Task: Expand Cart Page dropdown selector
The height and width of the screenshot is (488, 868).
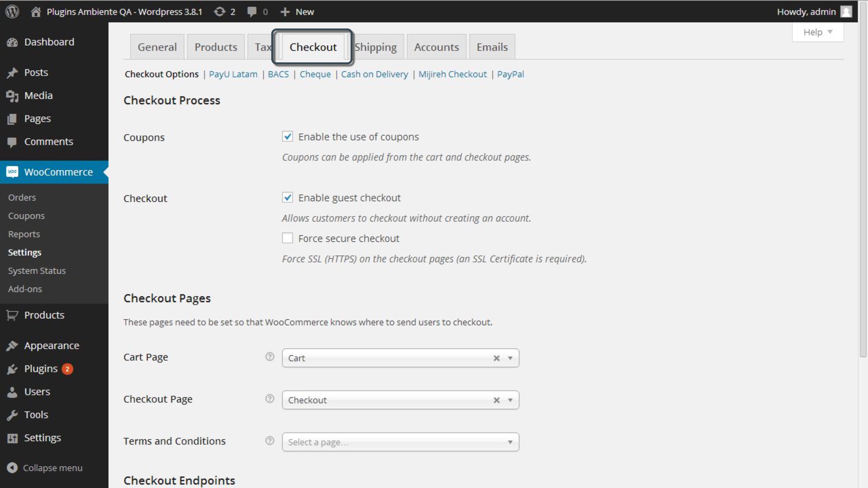Action: click(x=510, y=357)
